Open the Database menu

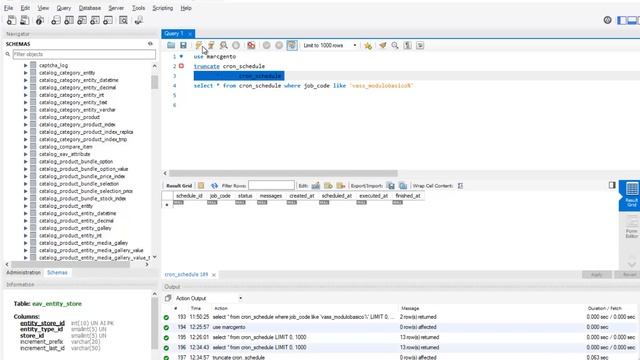(x=90, y=8)
